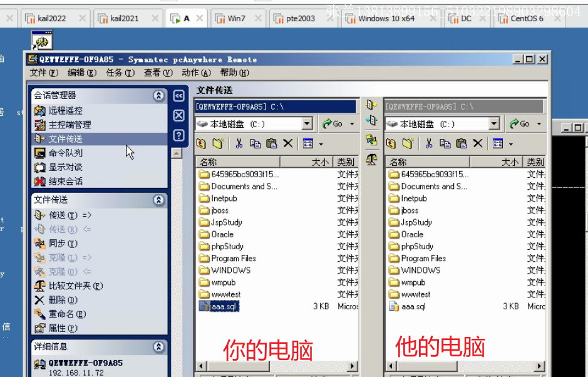Screen dimensions: 588x377
Task: Click the cut scissors icon in left pane
Action: pos(239,143)
